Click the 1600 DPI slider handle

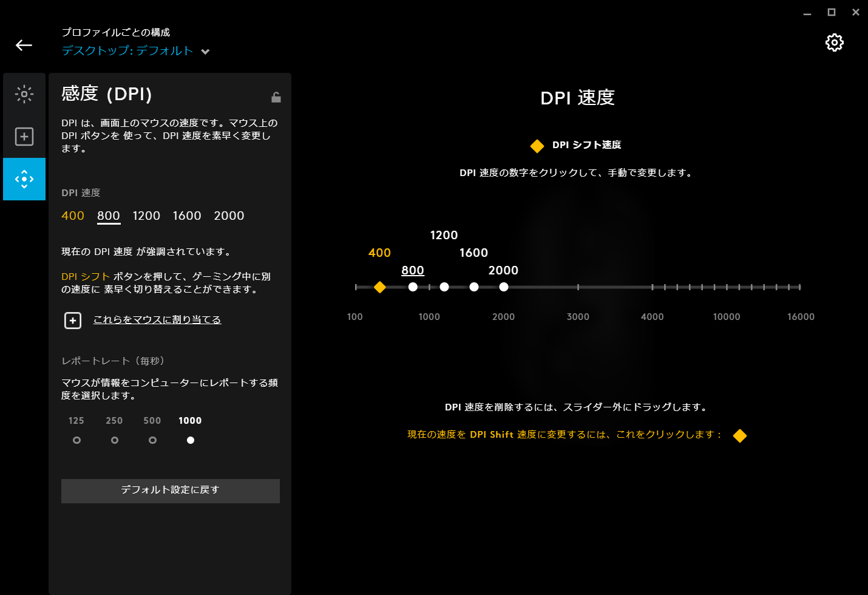pos(474,287)
